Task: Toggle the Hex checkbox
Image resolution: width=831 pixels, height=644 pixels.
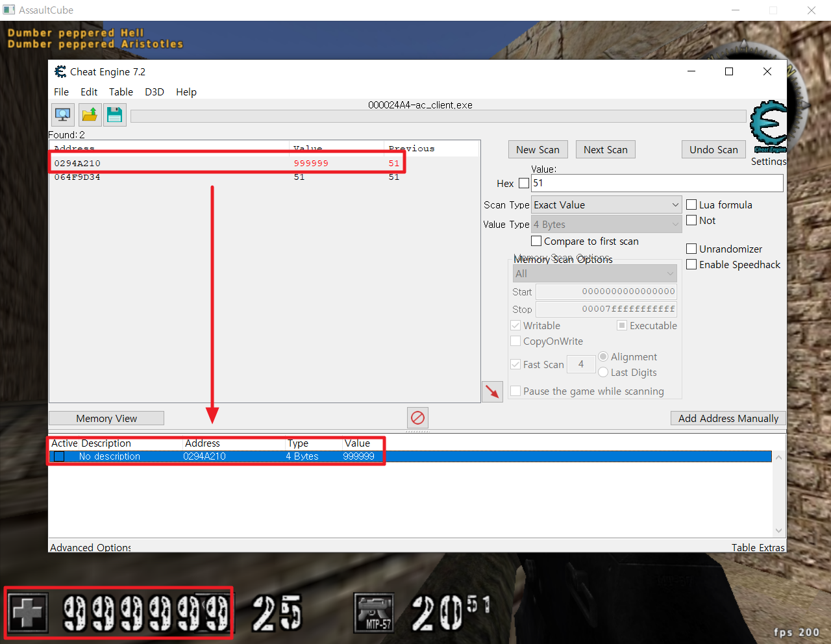Action: click(524, 183)
